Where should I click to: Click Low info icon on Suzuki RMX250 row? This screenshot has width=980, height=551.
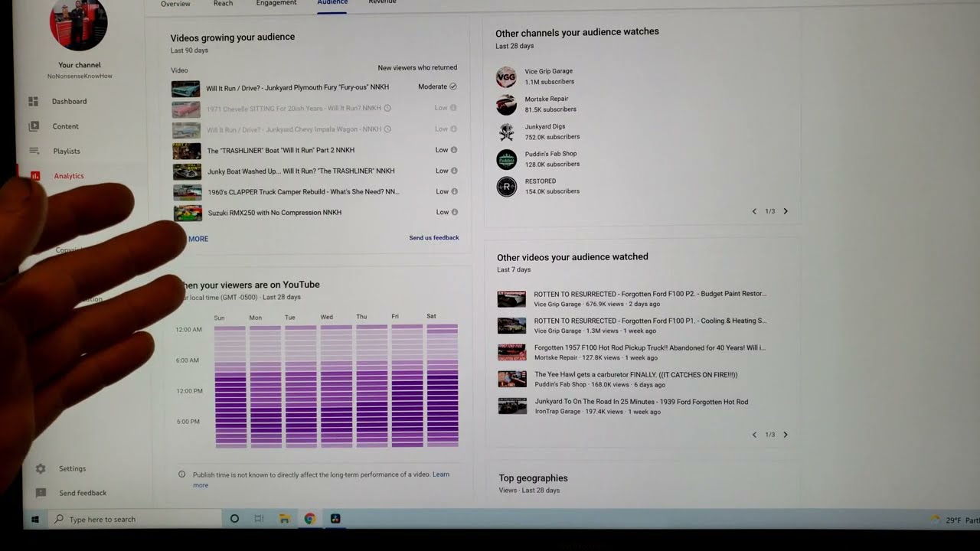pyautogui.click(x=455, y=212)
